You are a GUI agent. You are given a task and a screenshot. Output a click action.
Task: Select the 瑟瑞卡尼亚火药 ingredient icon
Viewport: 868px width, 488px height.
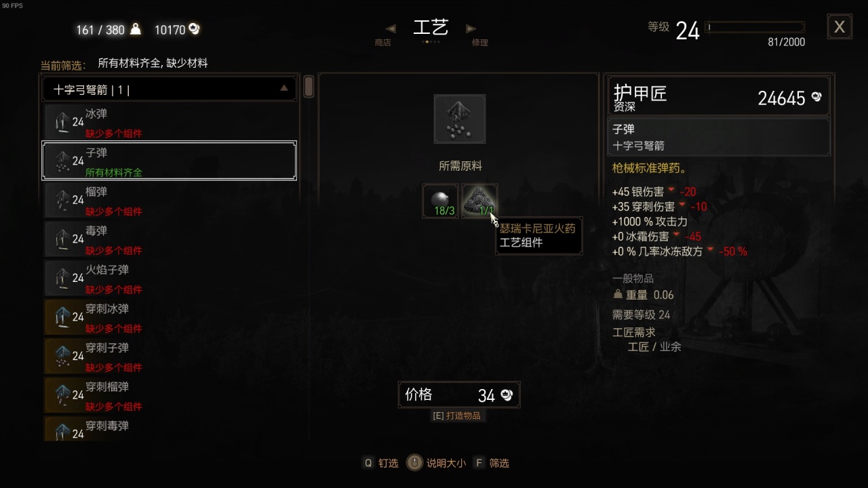click(479, 201)
